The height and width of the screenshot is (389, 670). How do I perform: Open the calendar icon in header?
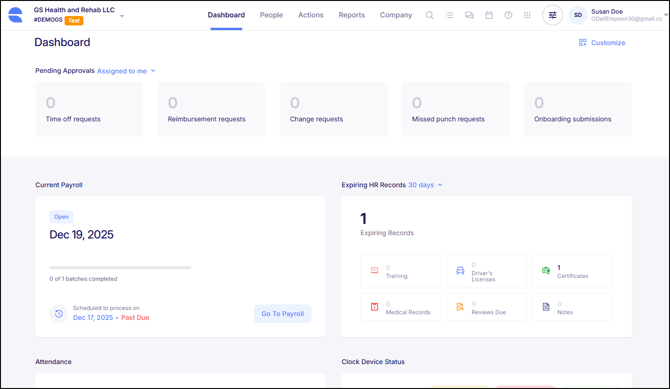click(489, 15)
